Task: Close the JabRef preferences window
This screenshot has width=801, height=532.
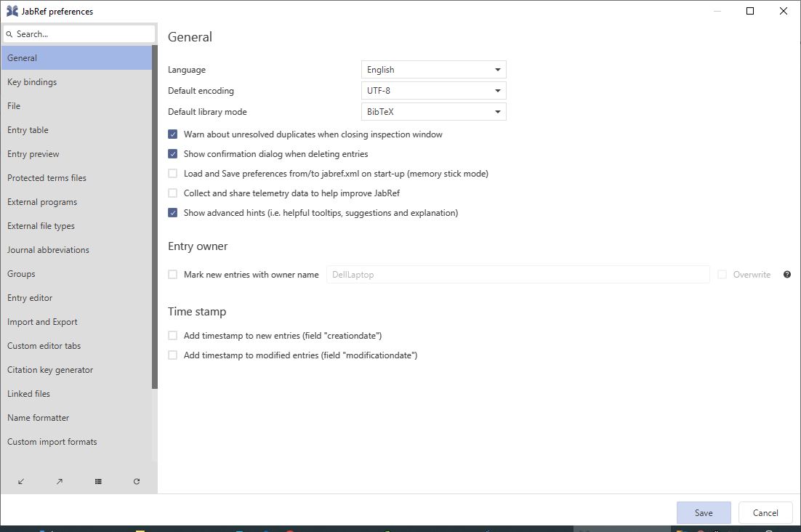Action: pos(783,11)
